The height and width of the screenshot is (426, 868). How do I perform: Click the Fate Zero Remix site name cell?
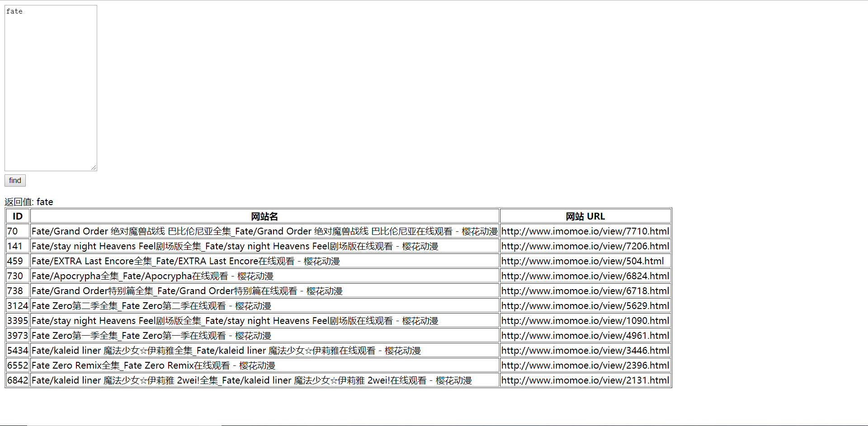click(x=264, y=365)
